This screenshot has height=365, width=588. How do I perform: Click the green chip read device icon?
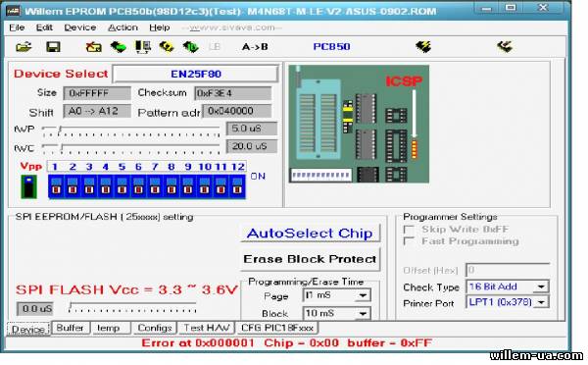[119, 47]
